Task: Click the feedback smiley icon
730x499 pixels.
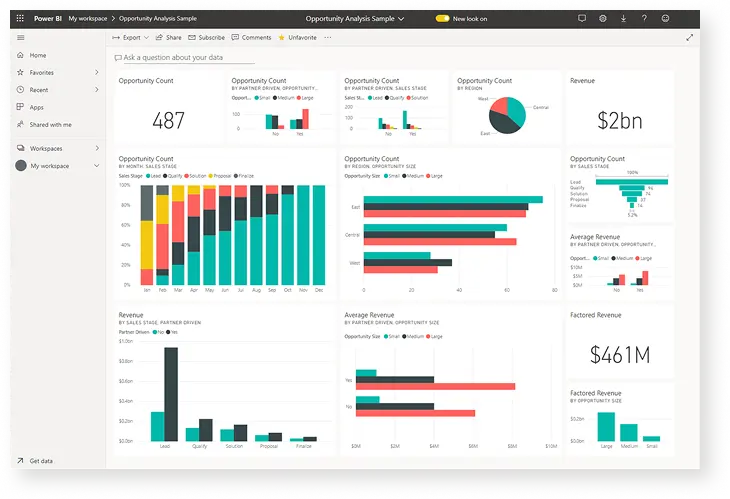Action: point(665,18)
